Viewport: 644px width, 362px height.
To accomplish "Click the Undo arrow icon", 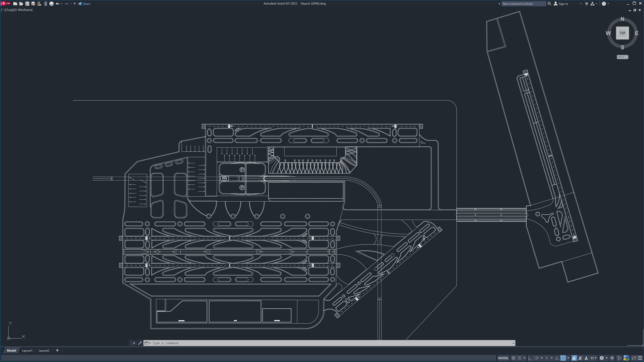I will [58, 4].
